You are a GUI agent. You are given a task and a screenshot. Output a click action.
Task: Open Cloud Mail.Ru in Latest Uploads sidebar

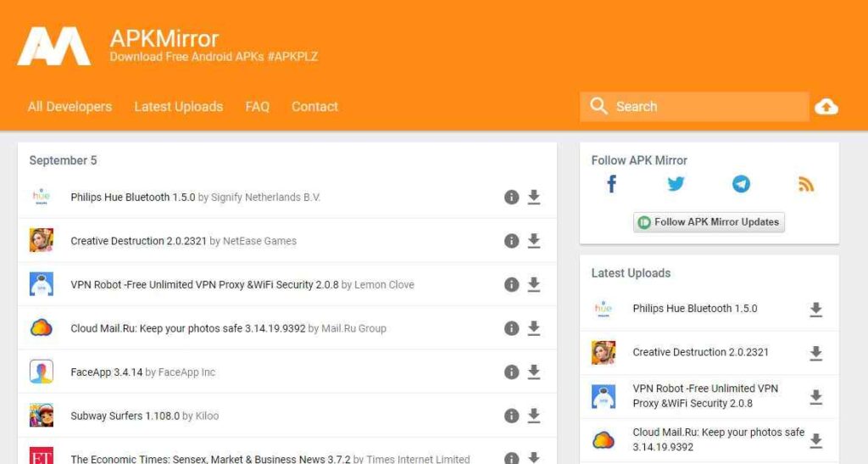click(719, 439)
